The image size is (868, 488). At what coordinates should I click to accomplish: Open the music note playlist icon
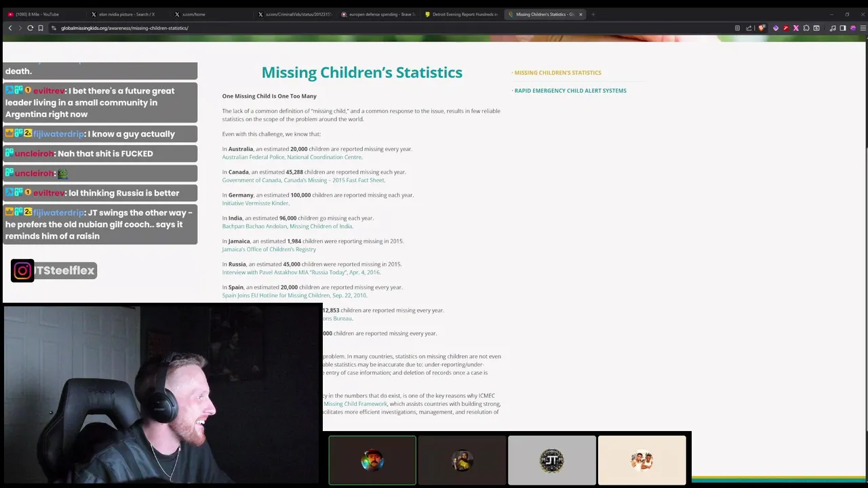point(833,28)
